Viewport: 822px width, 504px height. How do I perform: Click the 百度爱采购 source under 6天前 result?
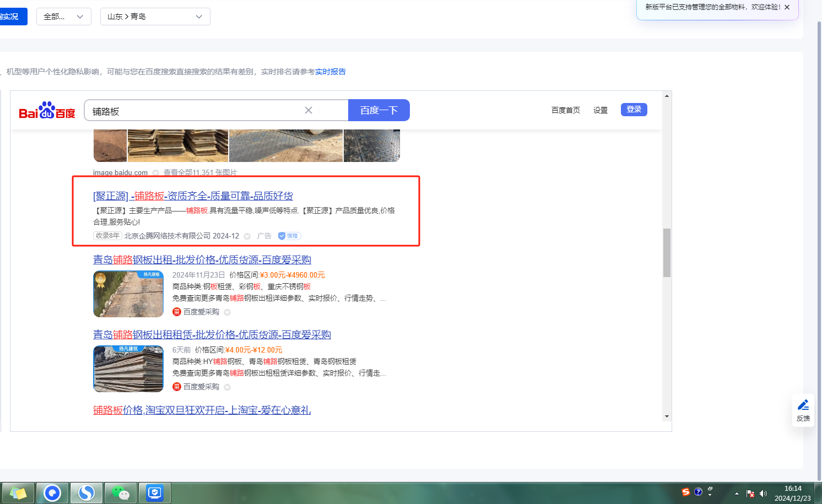(x=201, y=387)
